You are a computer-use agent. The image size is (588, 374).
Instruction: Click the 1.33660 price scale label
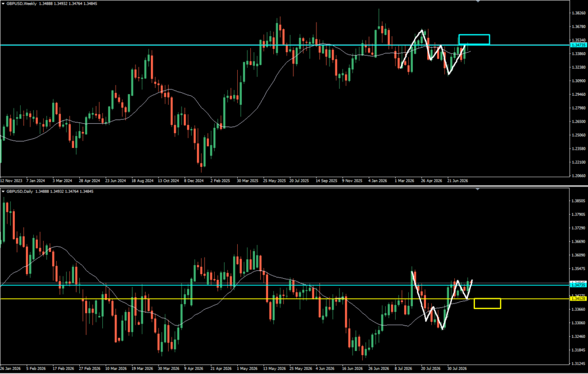(x=579, y=310)
